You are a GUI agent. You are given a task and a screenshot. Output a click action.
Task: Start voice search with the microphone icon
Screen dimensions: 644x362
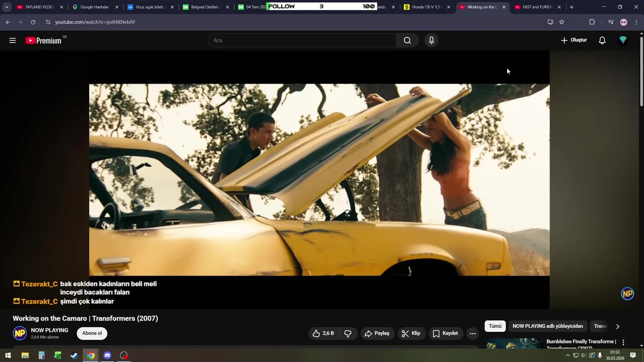[431, 40]
